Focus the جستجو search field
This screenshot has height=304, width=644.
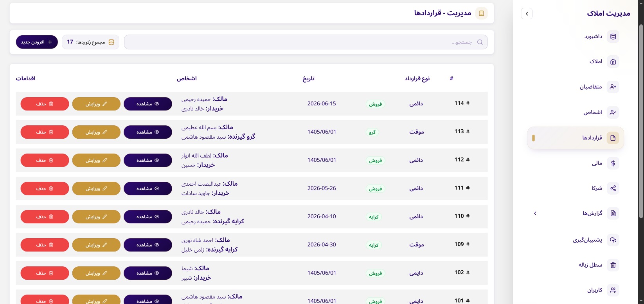pos(306,42)
